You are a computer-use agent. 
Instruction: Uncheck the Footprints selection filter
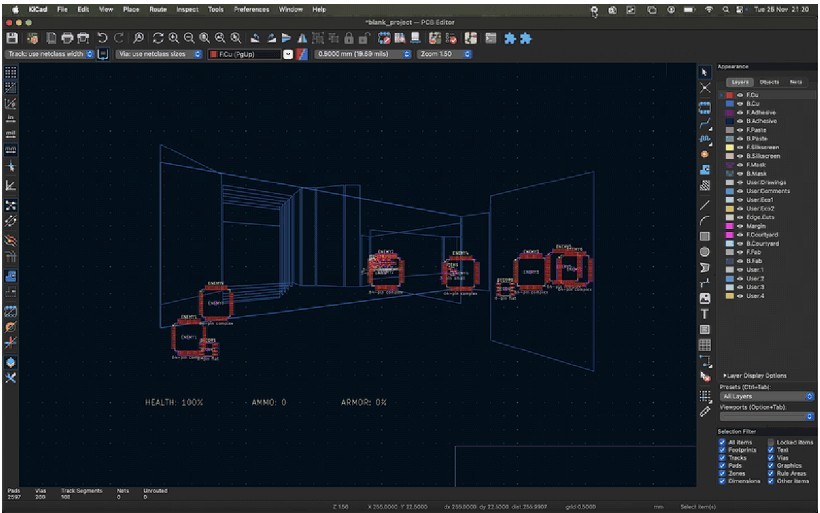tap(723, 450)
